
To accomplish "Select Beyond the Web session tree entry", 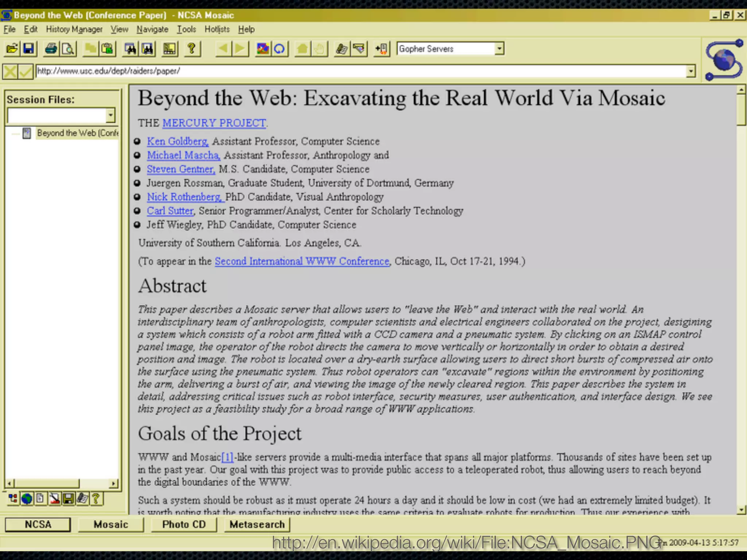I will tap(77, 133).
